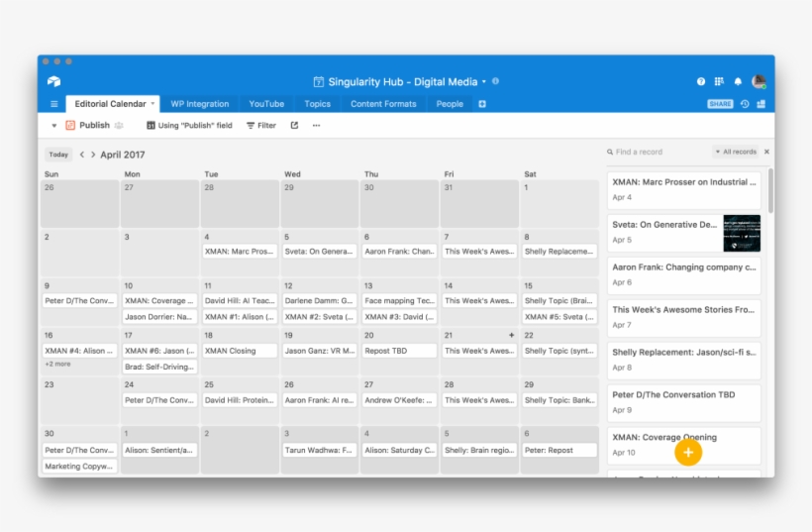This screenshot has width=812, height=532.
Task: Expand the view switcher arrow by Publish
Action: point(53,126)
